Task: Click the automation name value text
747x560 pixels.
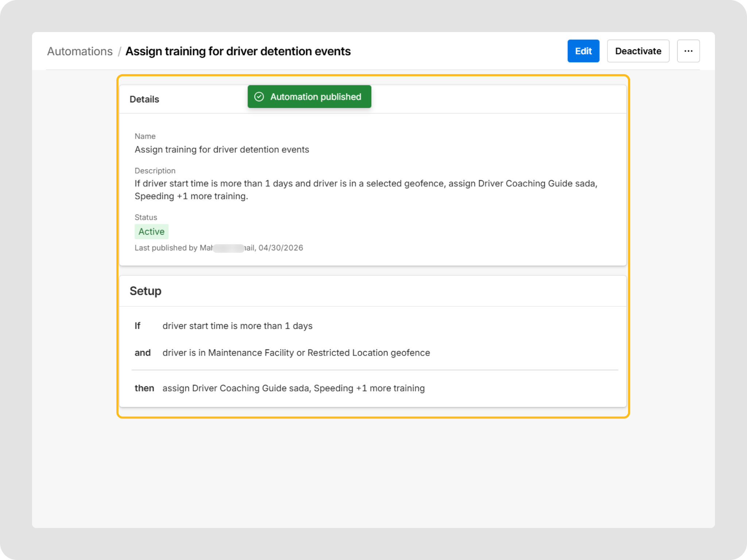Action: point(222,149)
